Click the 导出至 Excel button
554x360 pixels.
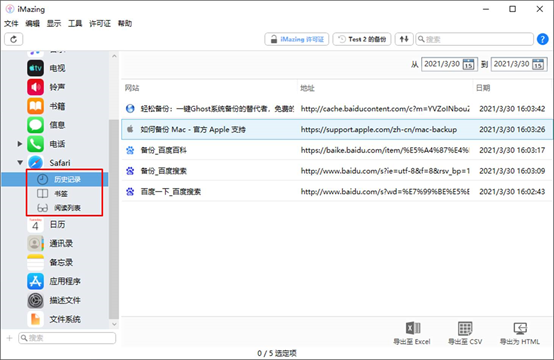click(x=412, y=333)
